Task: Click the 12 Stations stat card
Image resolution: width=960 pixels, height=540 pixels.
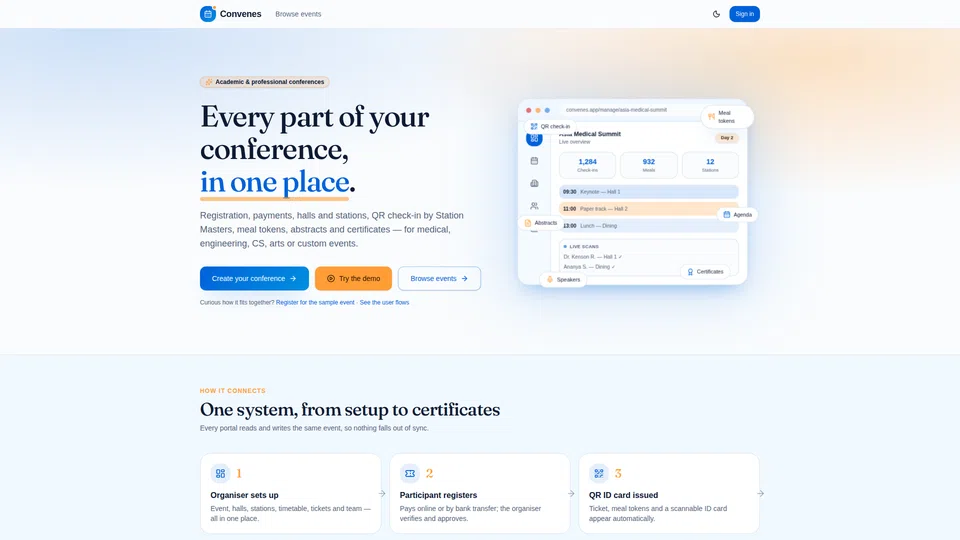Action: coord(710,165)
